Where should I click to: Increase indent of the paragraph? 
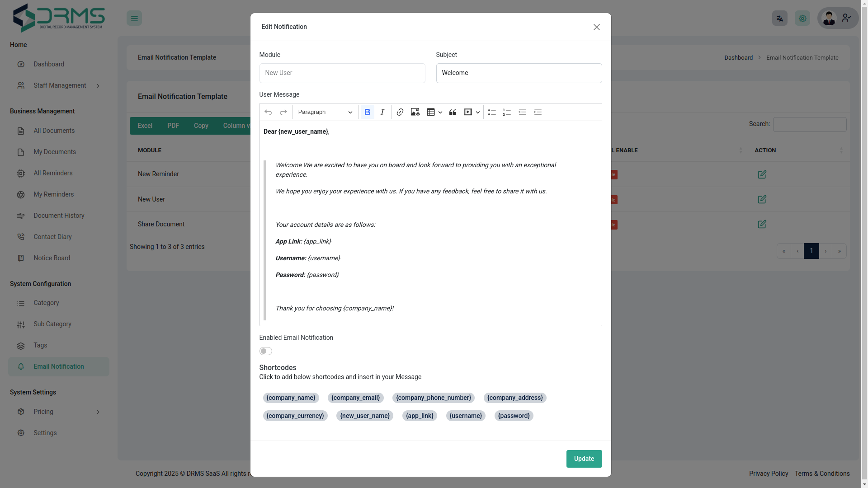point(538,112)
